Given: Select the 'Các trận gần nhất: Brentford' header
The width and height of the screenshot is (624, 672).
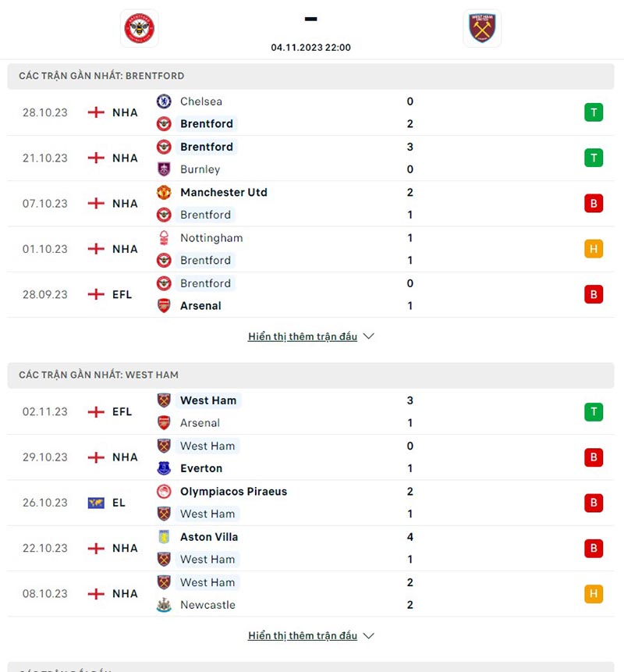Looking at the screenshot, I should (x=101, y=76).
